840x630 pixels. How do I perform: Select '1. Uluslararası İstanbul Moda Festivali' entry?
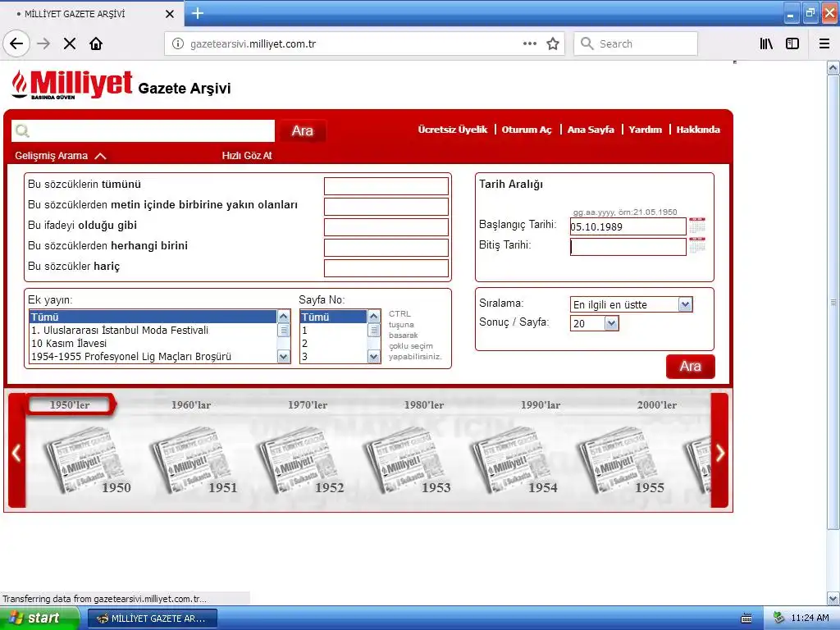tap(153, 331)
